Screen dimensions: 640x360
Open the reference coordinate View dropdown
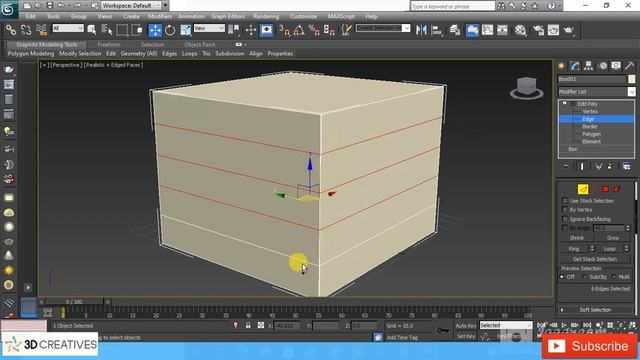[209, 28]
